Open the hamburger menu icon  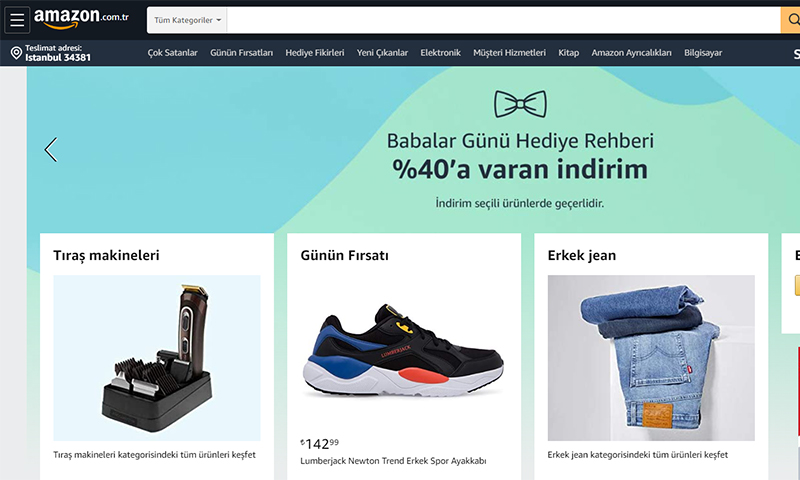(17, 20)
